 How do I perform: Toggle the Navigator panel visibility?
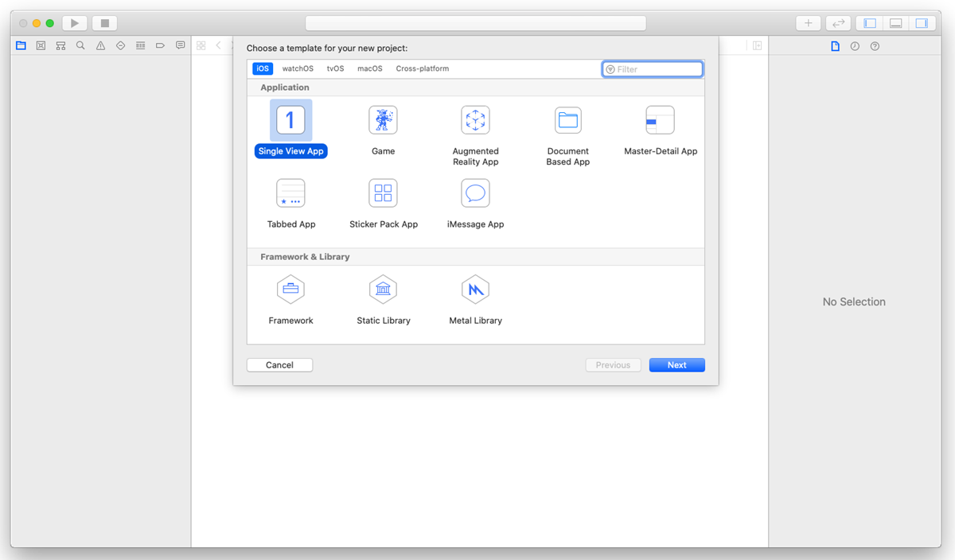[869, 23]
